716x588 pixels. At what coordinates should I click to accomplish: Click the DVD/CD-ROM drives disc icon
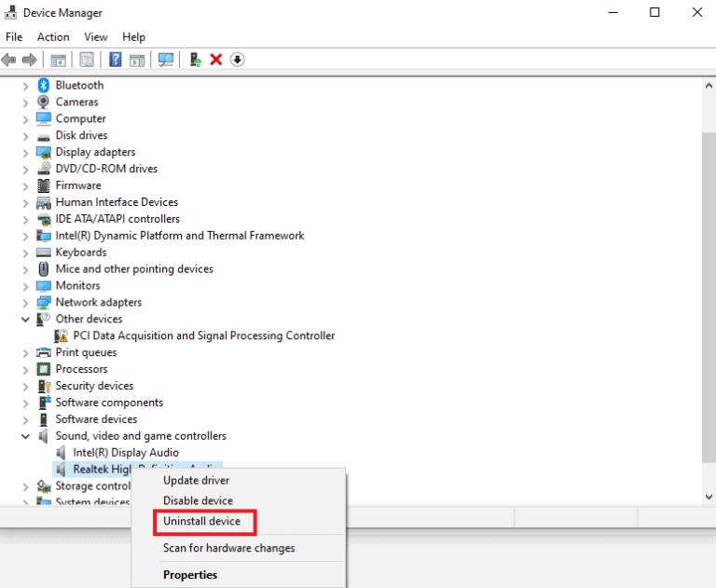(44, 169)
